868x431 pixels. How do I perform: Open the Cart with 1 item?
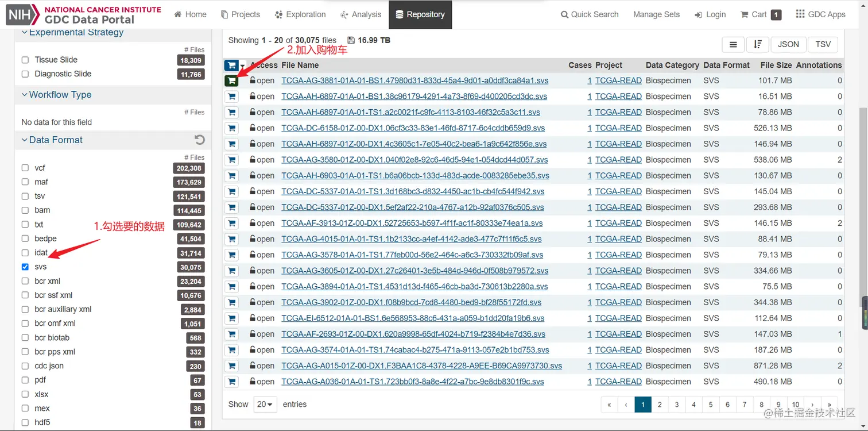[761, 14]
